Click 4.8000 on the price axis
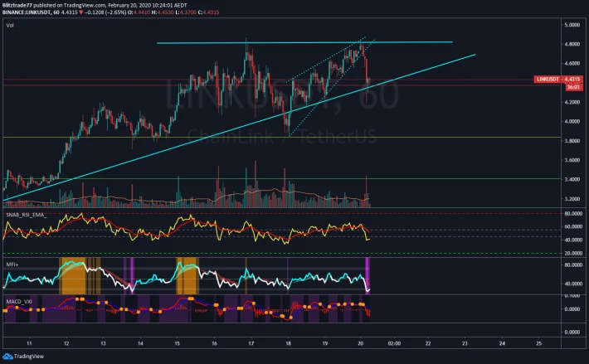Image resolution: width=589 pixels, height=364 pixels. click(572, 44)
